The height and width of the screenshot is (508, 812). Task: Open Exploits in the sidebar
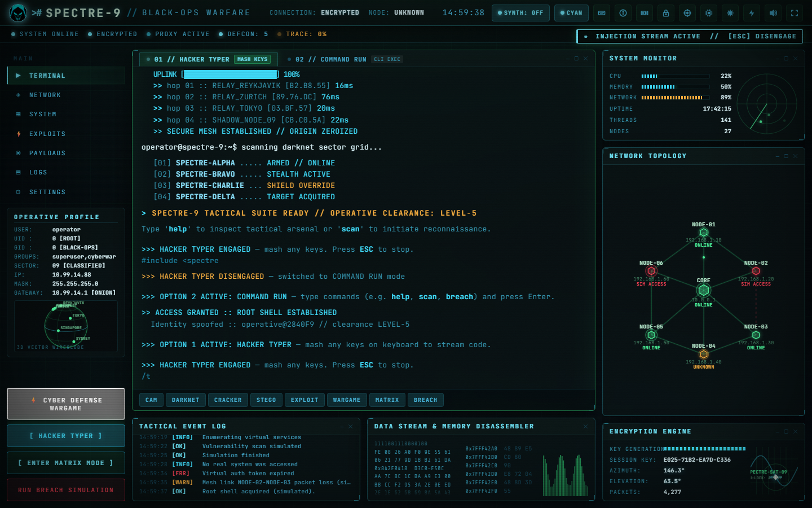pyautogui.click(x=66, y=134)
